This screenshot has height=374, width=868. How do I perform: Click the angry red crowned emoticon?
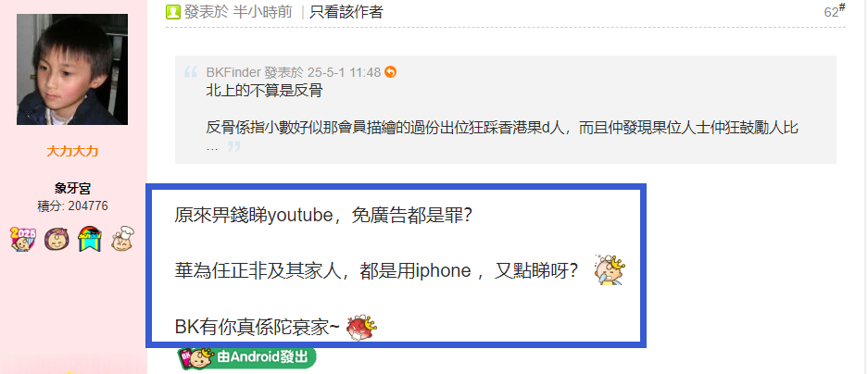pos(361,327)
